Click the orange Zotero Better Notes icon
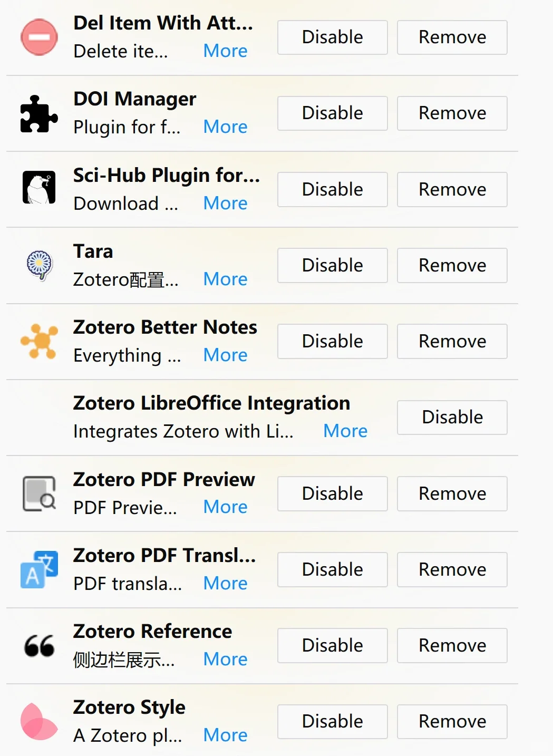The width and height of the screenshot is (553, 756). [x=39, y=341]
